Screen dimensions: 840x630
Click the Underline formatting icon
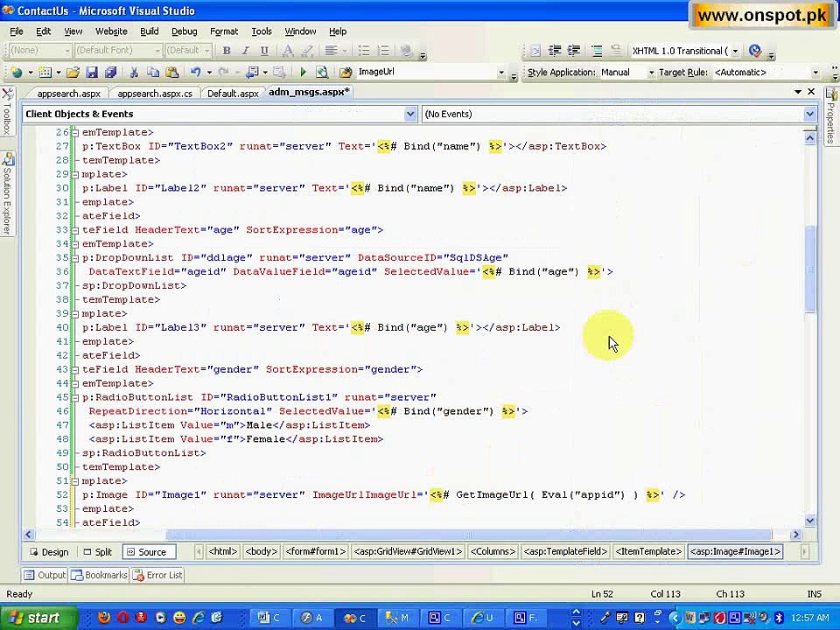(264, 51)
